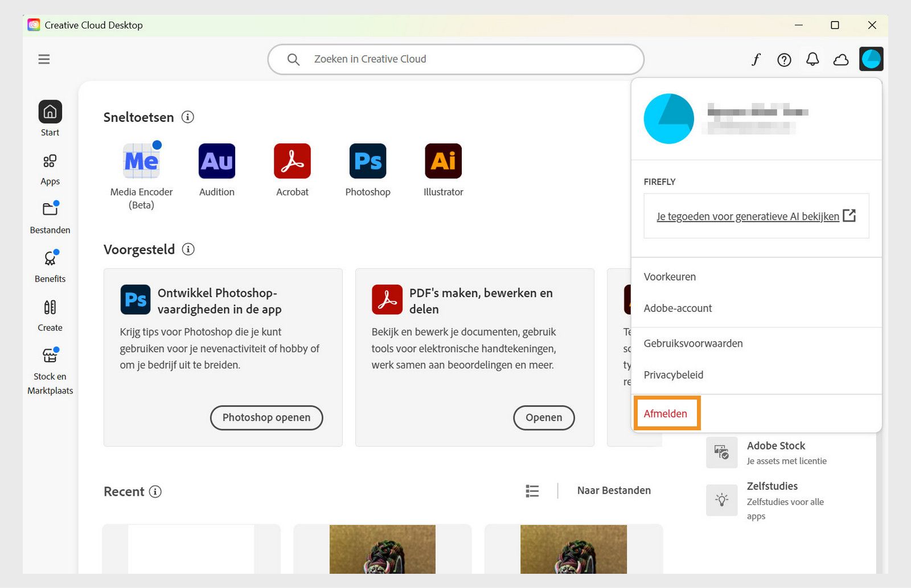Viewport: 911px width, 588px height.
Task: Show info about Recent
Action: (155, 491)
